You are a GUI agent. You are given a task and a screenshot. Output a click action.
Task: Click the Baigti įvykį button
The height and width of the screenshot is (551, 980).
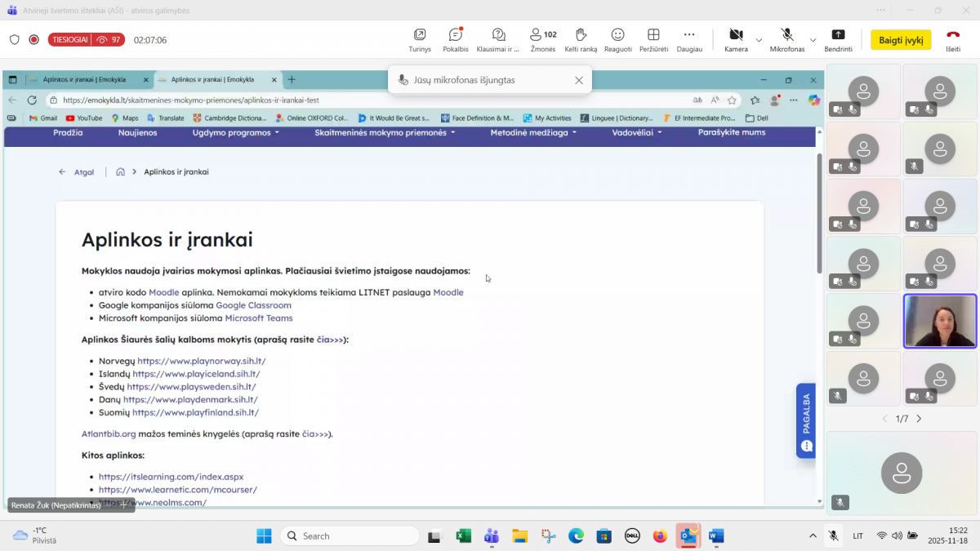[x=901, y=40]
